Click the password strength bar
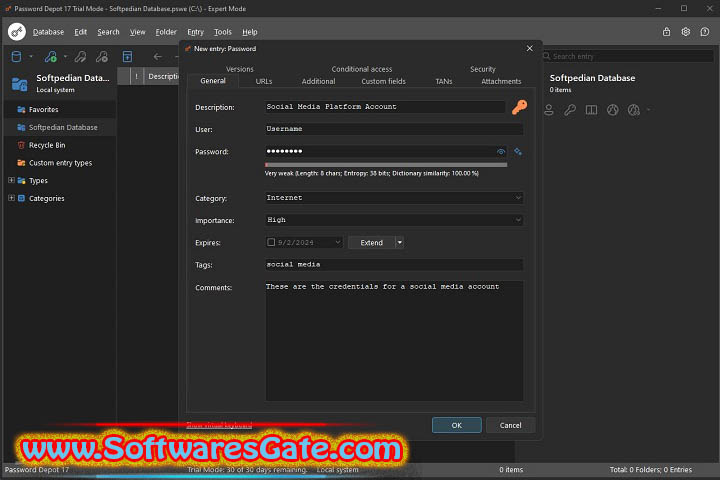This screenshot has width=720, height=480. pos(386,164)
